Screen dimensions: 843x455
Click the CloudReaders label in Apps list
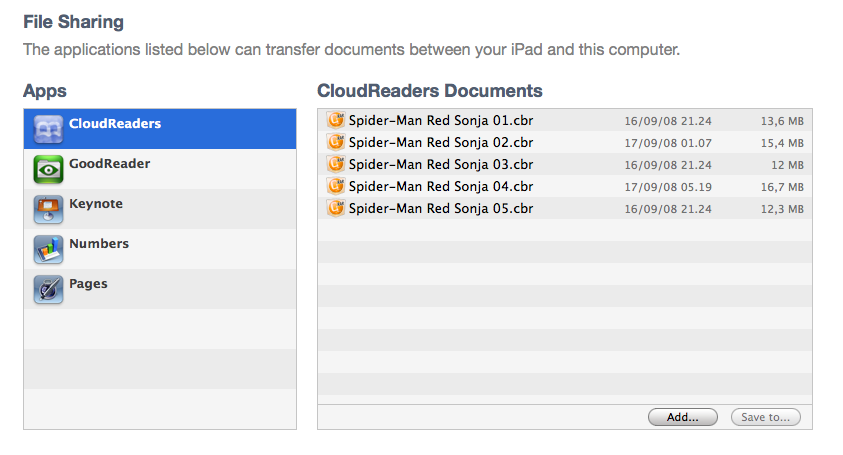coord(115,124)
